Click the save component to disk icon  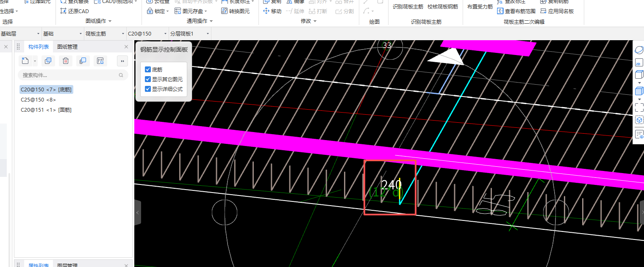coord(100,61)
